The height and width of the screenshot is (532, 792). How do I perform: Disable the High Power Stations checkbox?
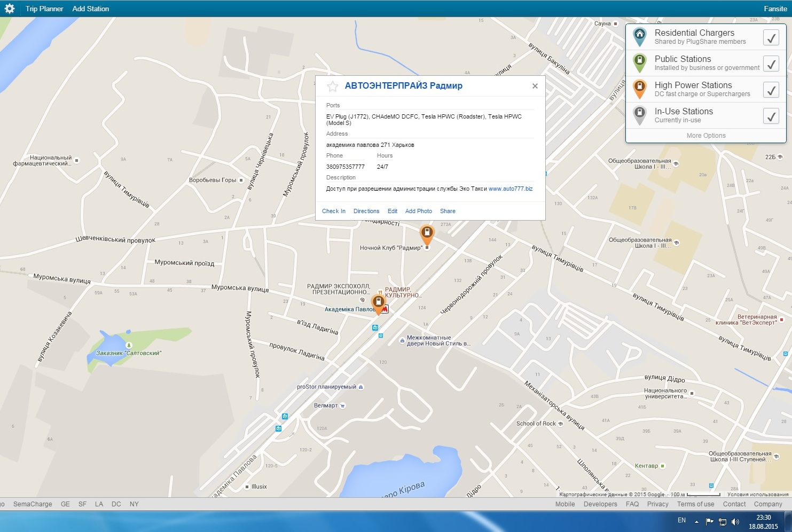[771, 90]
